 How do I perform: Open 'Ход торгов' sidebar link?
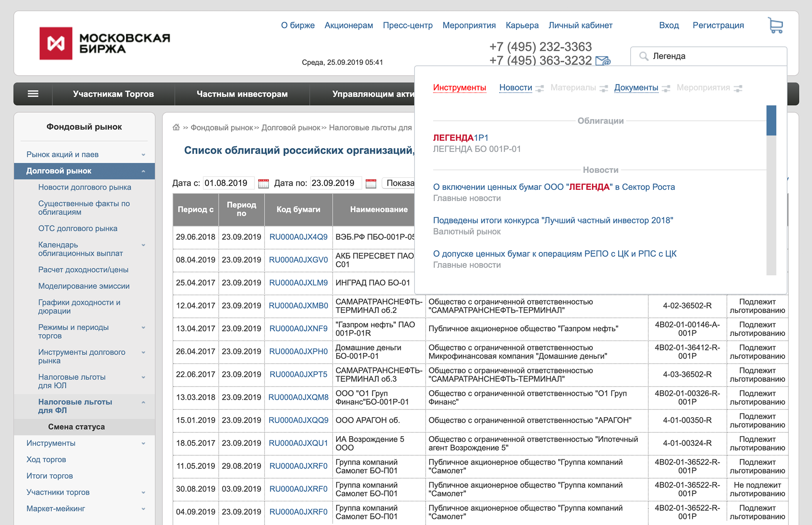point(46,460)
